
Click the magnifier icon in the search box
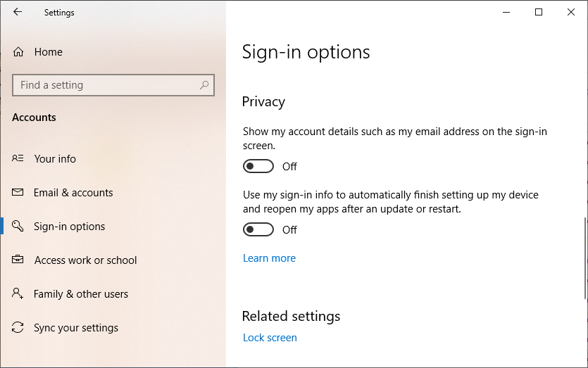pos(204,85)
